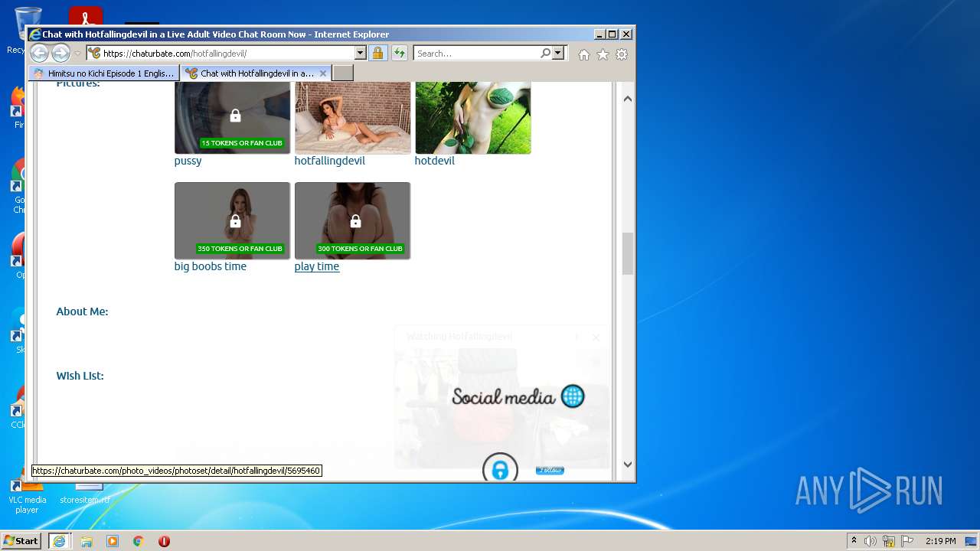
Task: Click the '300 TOKENS OR FAN CLUB' locked thumbnail
Action: (352, 220)
